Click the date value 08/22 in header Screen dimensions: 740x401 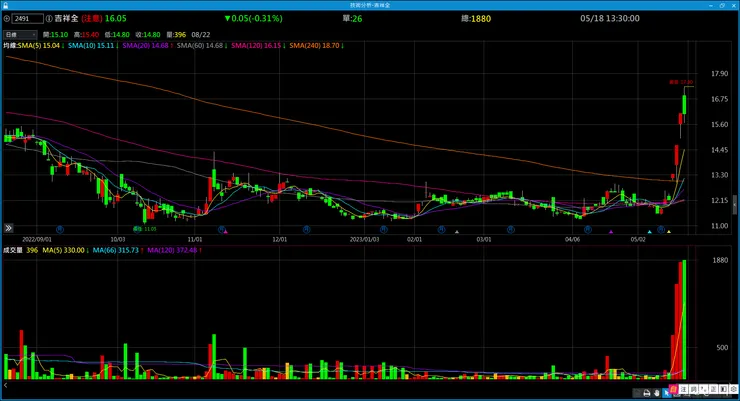pyautogui.click(x=201, y=35)
